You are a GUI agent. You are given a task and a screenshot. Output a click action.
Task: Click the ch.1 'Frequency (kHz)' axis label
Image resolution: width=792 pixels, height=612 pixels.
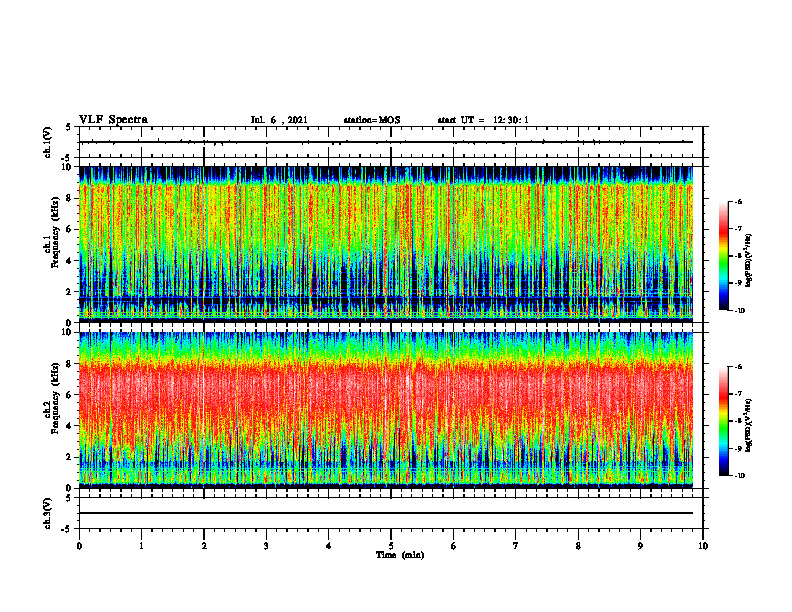tap(54, 232)
